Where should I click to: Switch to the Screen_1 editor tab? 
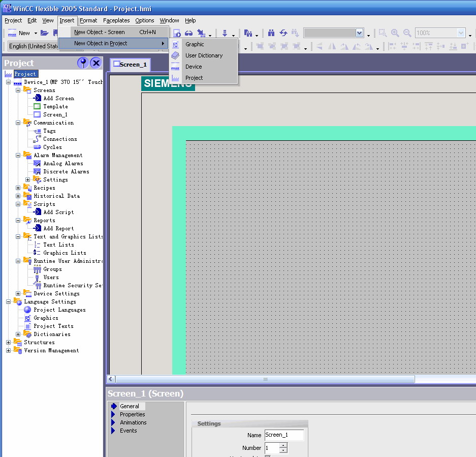pos(130,65)
